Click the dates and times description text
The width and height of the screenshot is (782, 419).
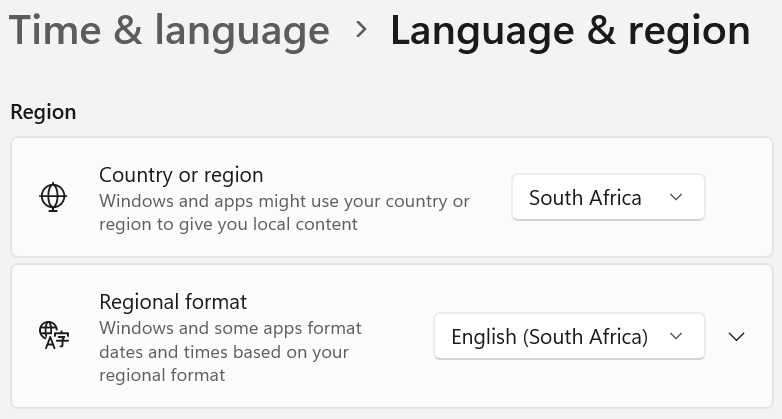click(230, 352)
